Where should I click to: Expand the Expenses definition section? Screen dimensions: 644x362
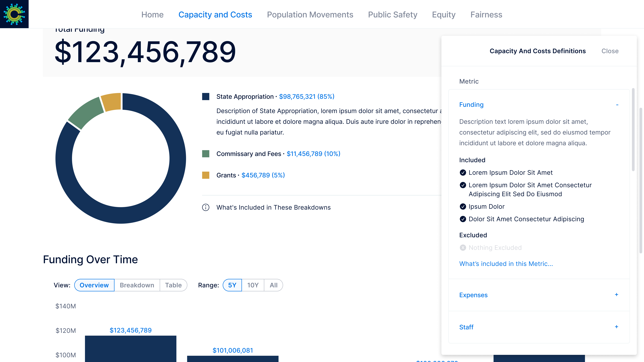[x=616, y=295]
